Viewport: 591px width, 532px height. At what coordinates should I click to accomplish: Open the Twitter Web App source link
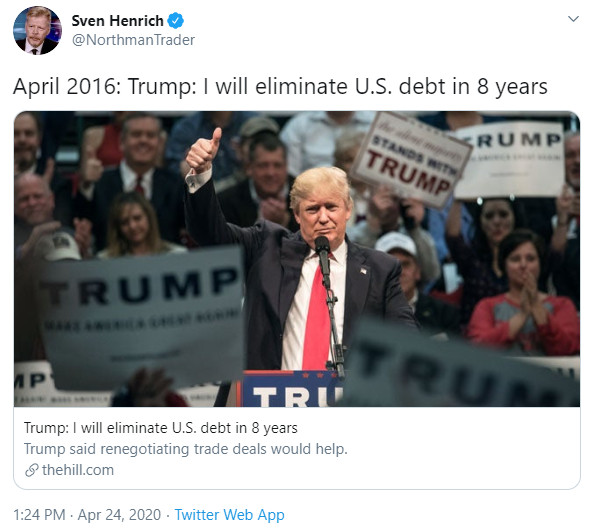point(229,515)
